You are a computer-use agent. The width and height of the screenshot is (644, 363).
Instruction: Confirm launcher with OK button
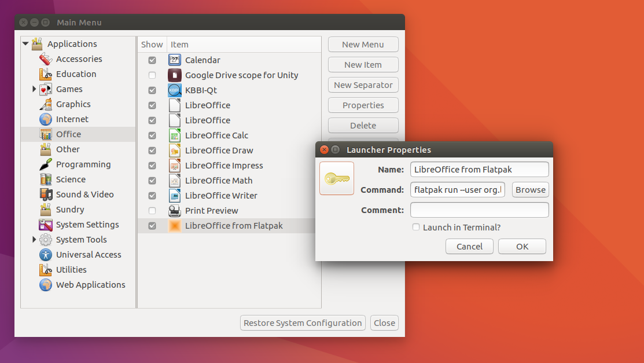pyautogui.click(x=522, y=247)
